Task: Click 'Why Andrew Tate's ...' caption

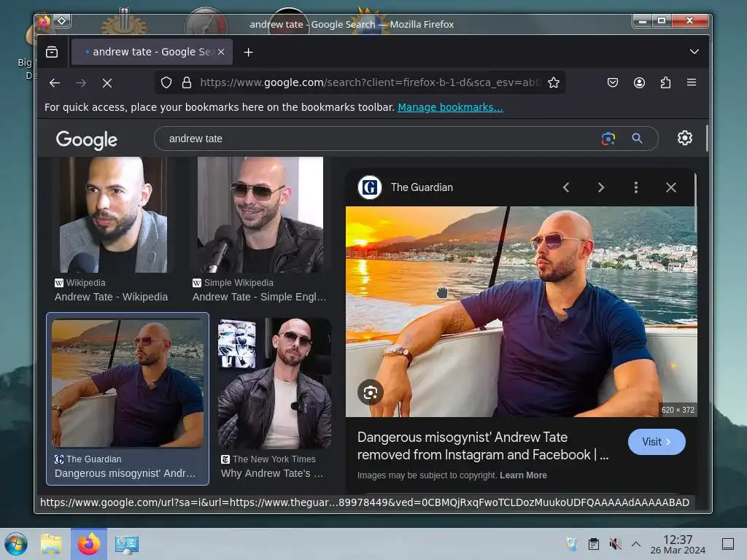Action: [x=272, y=473]
